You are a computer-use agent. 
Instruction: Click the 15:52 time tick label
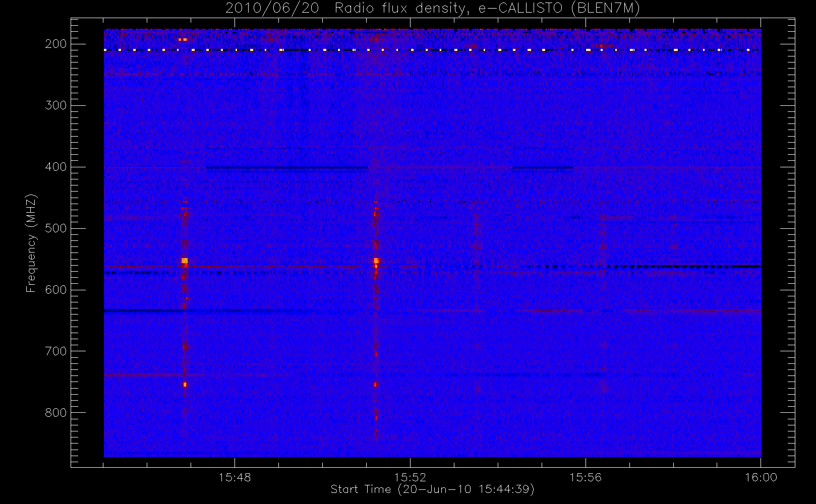point(410,477)
